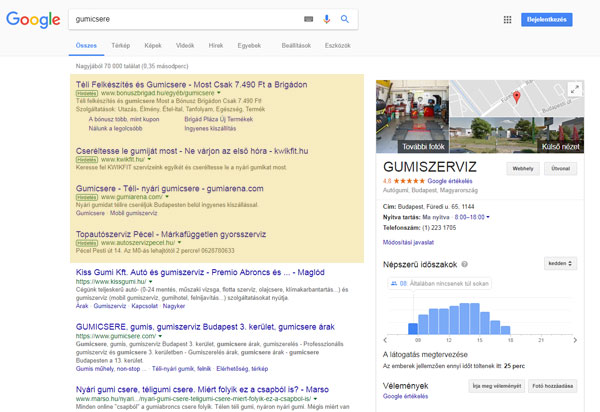Open dropdown arrow next to www.kwikfit.hu URL
The image size is (600, 412).
tap(149, 160)
